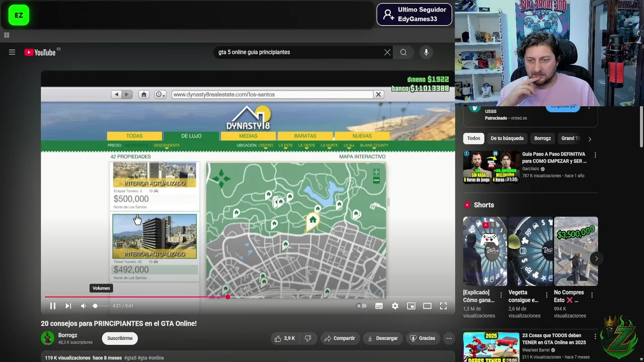Clear the search box with the X icon
Viewport: 644px width, 362px height.
[387, 52]
